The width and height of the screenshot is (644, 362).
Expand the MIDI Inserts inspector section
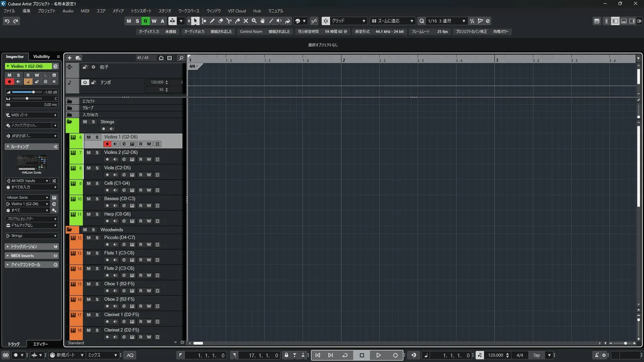tap(22, 256)
